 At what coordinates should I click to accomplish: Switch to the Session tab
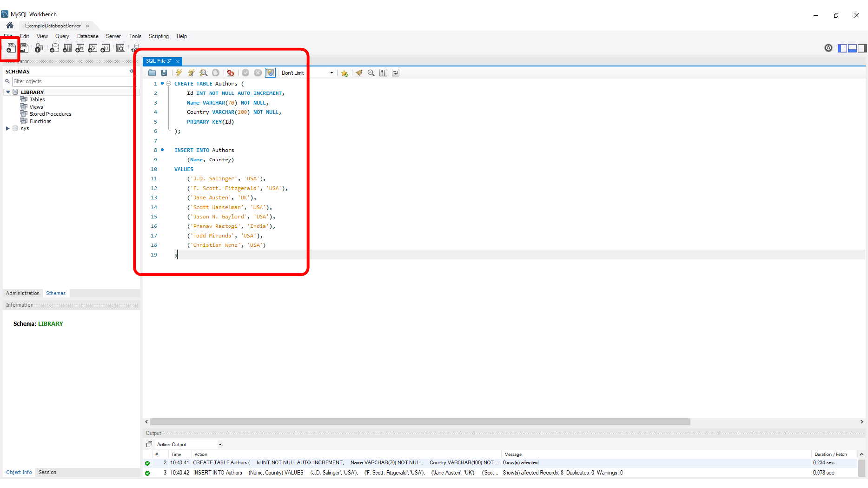pos(47,472)
